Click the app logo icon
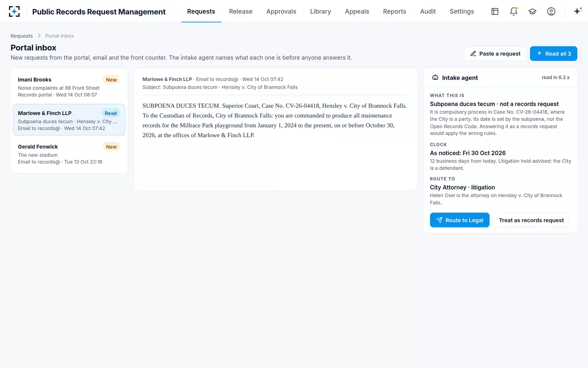Viewport: 588px width, 368px height. [x=14, y=11]
